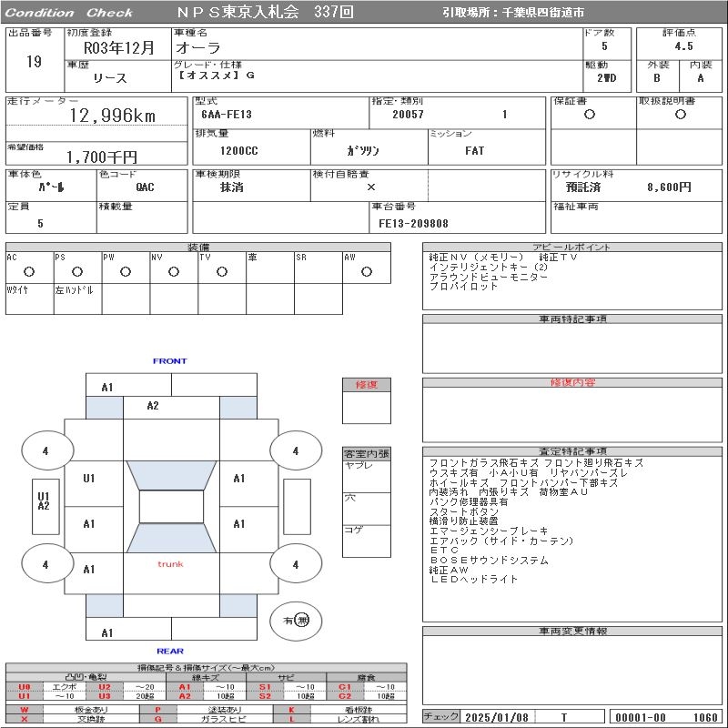Select the BOSEサウンドシステム note
The image size is (728, 728).
489,561
